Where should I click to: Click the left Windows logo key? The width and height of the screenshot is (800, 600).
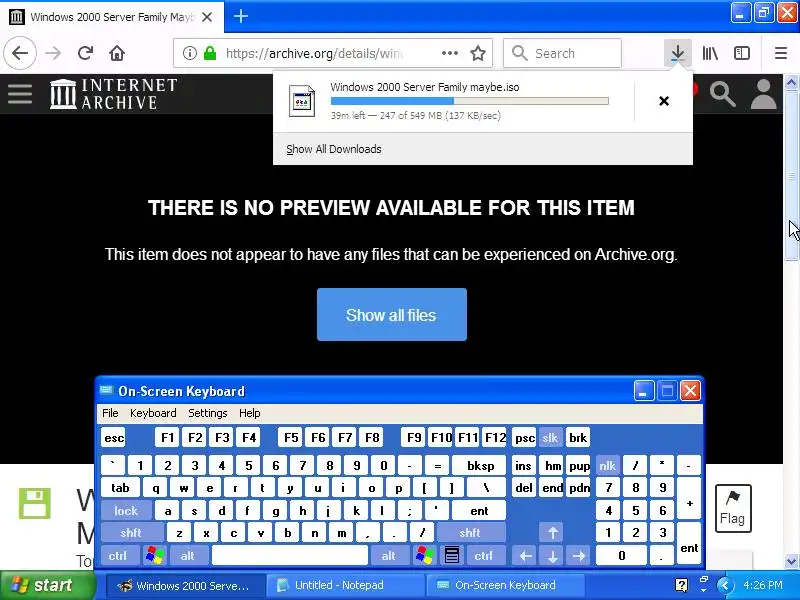[154, 556]
